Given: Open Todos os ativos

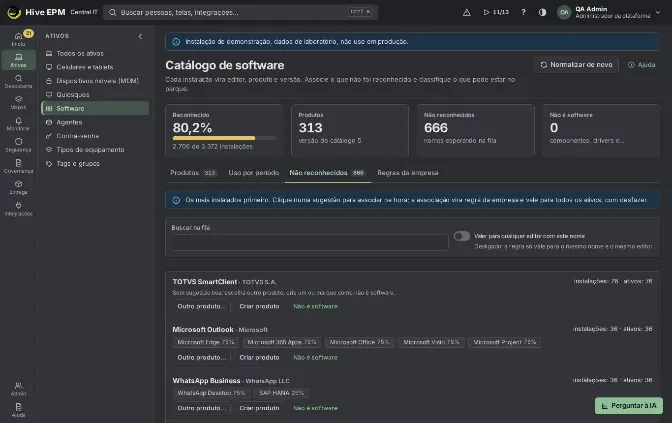Looking at the screenshot, I should point(95,54).
